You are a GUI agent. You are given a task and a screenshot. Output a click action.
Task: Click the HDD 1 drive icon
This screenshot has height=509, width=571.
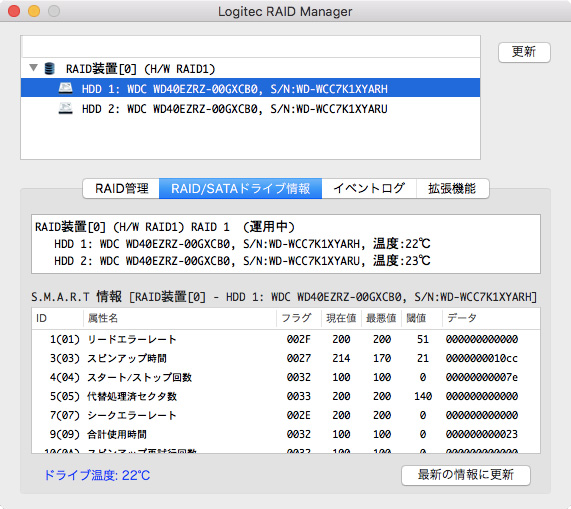pos(66,88)
